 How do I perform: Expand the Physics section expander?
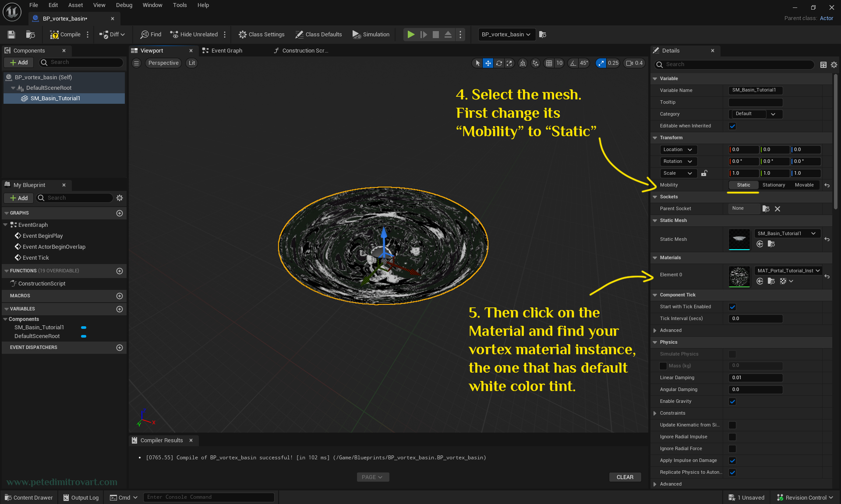(655, 342)
